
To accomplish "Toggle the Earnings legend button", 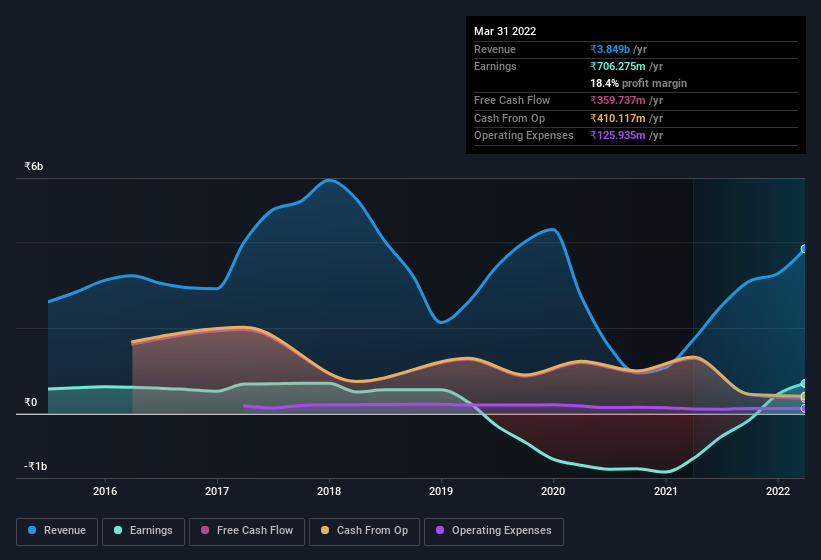I will (143, 531).
